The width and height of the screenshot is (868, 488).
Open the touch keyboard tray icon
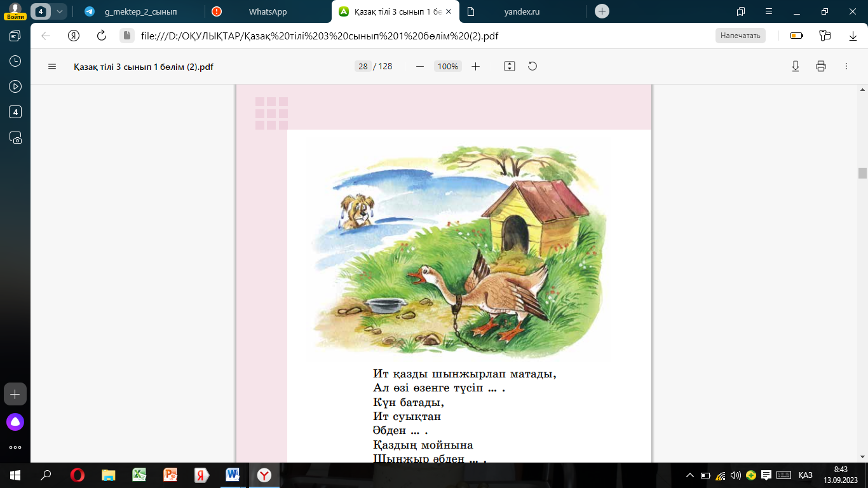783,475
